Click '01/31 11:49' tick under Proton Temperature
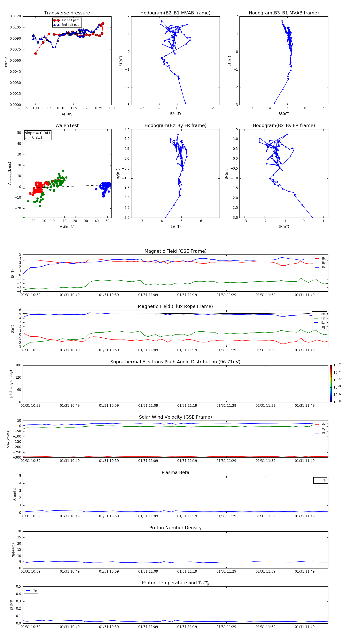Screen dimensions: 351x644 (305, 627)
